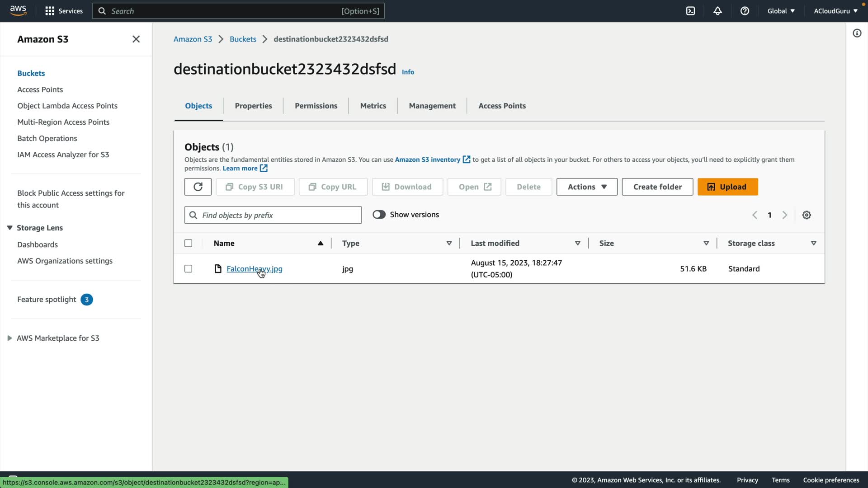Open table preferences gear icon
The width and height of the screenshot is (868, 488).
[x=807, y=215]
